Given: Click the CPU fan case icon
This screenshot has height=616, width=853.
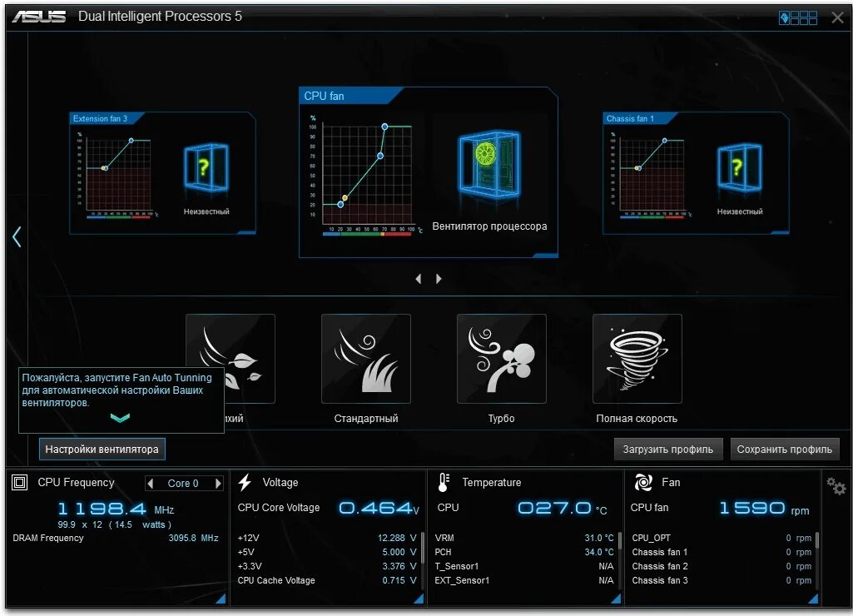Looking at the screenshot, I should pos(489,163).
